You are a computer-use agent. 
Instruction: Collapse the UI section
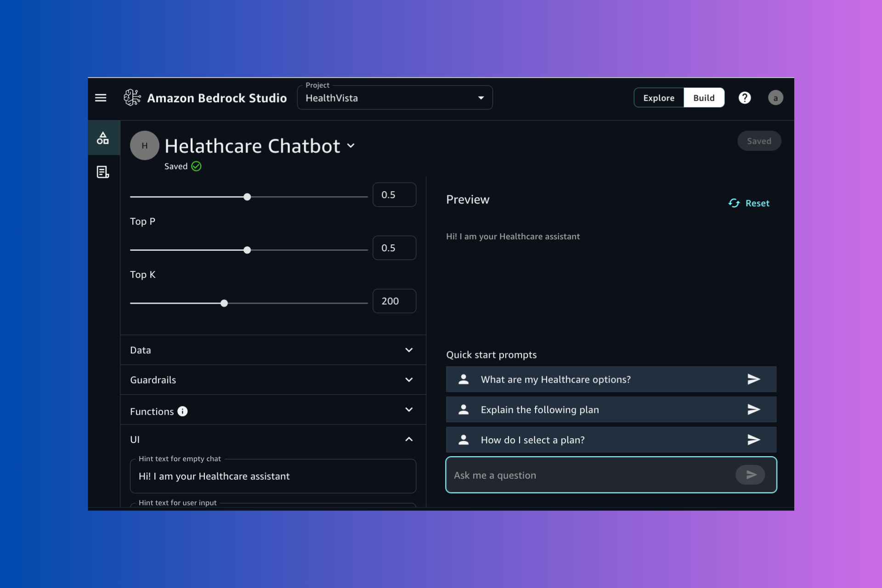pyautogui.click(x=273, y=440)
